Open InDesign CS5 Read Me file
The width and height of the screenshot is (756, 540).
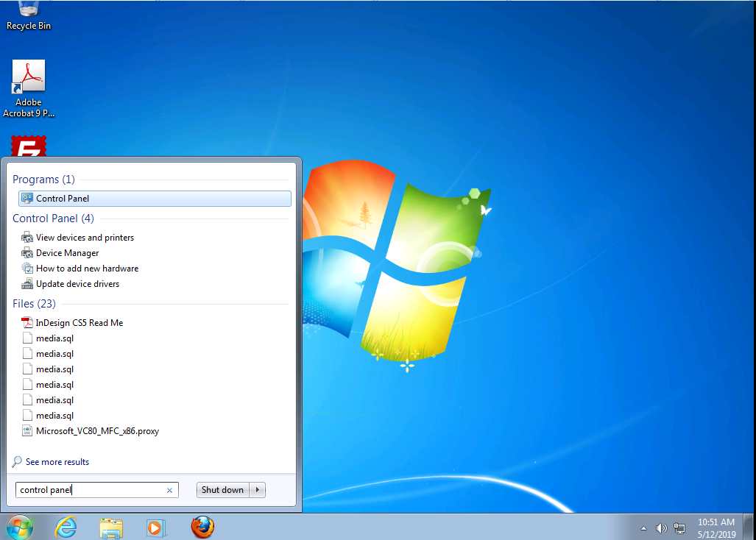(x=80, y=323)
